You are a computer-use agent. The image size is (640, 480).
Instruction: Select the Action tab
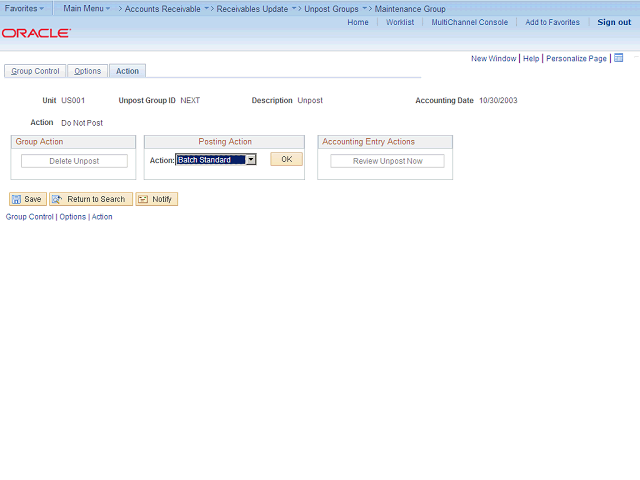point(127,71)
